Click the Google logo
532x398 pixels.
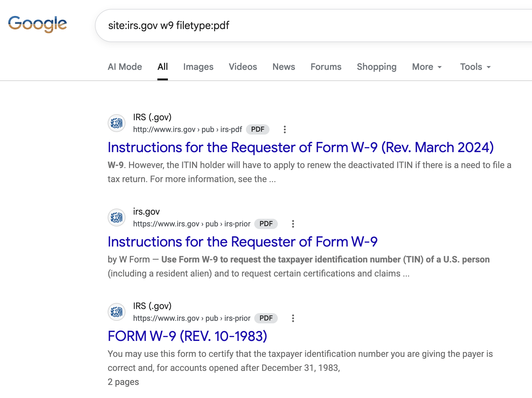(38, 24)
